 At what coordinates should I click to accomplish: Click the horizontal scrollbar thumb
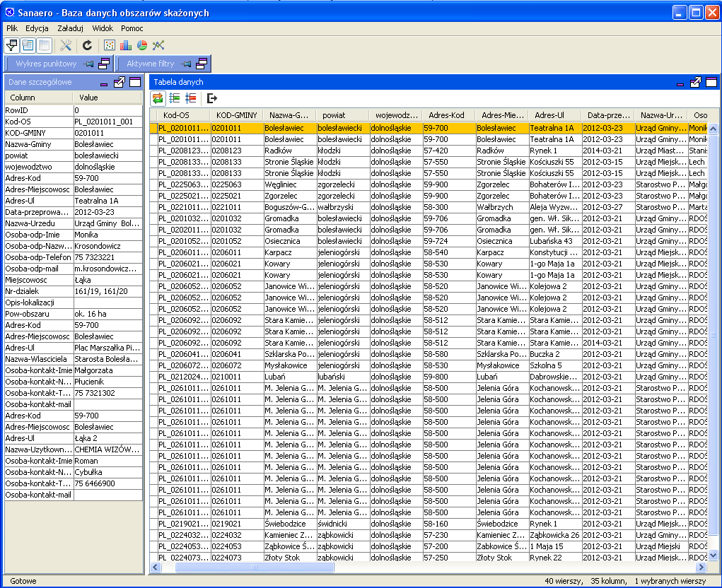tap(255, 568)
